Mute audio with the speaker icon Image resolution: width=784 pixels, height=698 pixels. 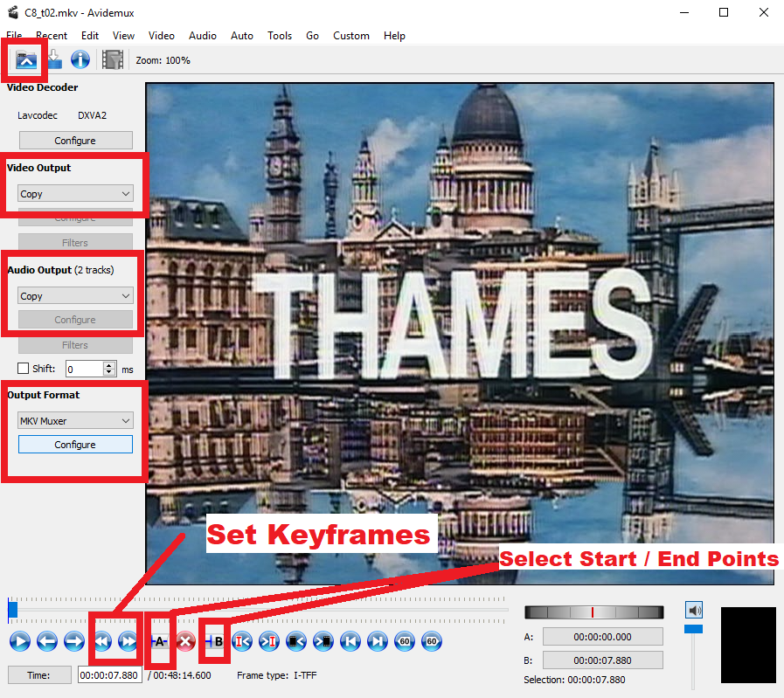(694, 610)
